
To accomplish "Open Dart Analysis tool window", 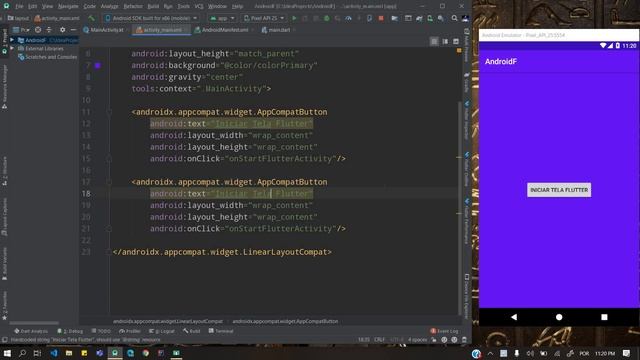I will [x=31, y=331].
